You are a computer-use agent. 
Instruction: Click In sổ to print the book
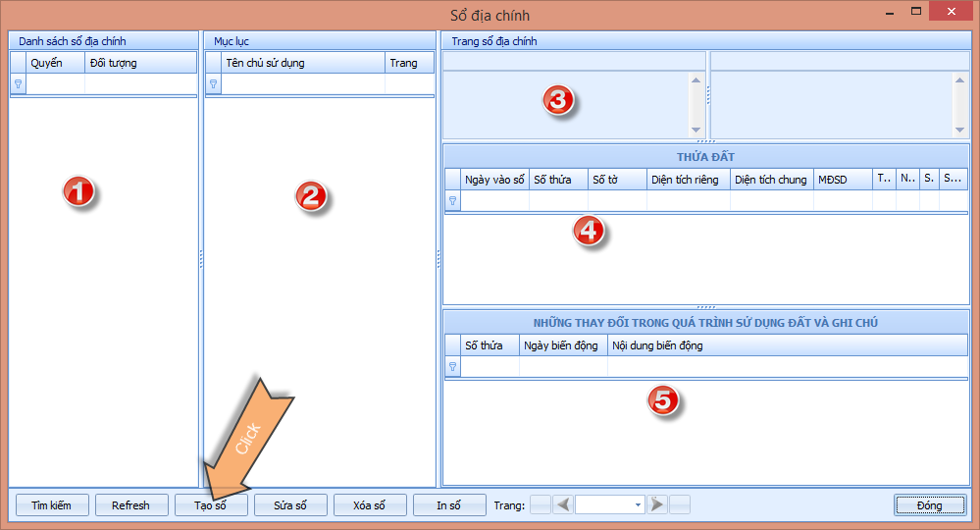[449, 505]
